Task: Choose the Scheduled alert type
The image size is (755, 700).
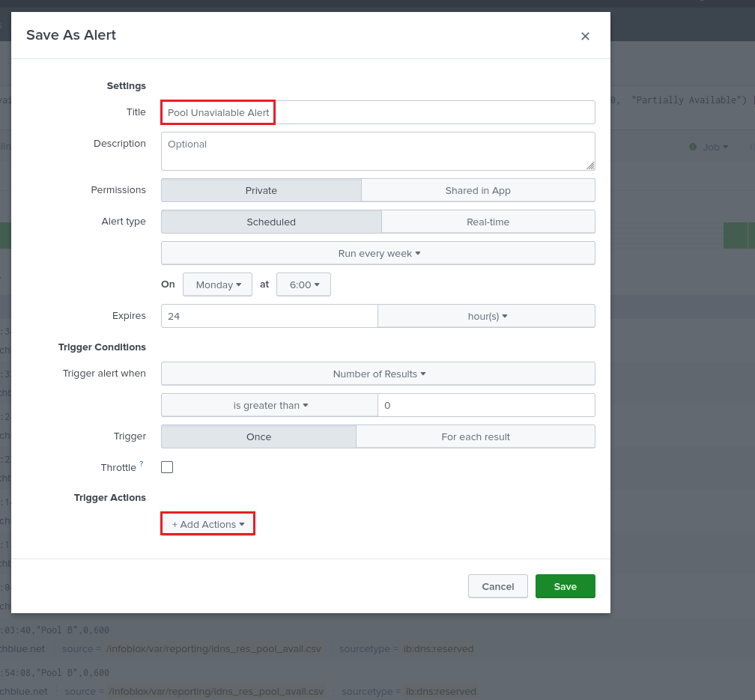Action: pyautogui.click(x=271, y=222)
